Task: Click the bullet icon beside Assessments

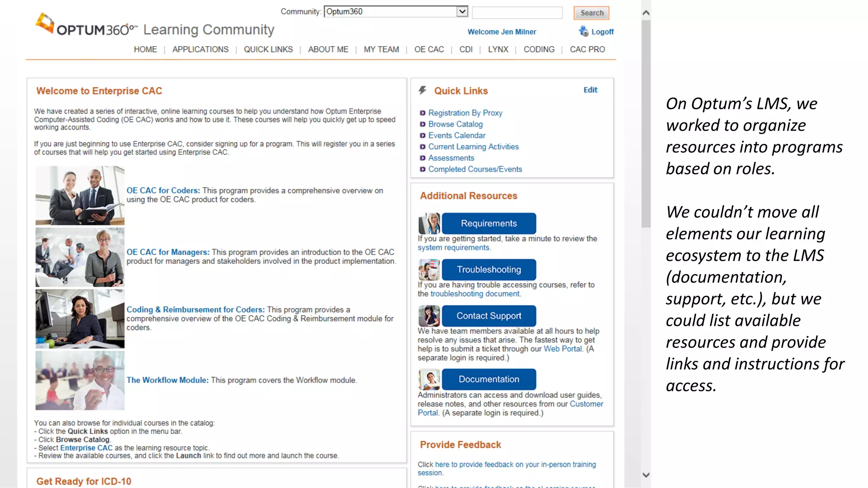Action: [x=423, y=158]
